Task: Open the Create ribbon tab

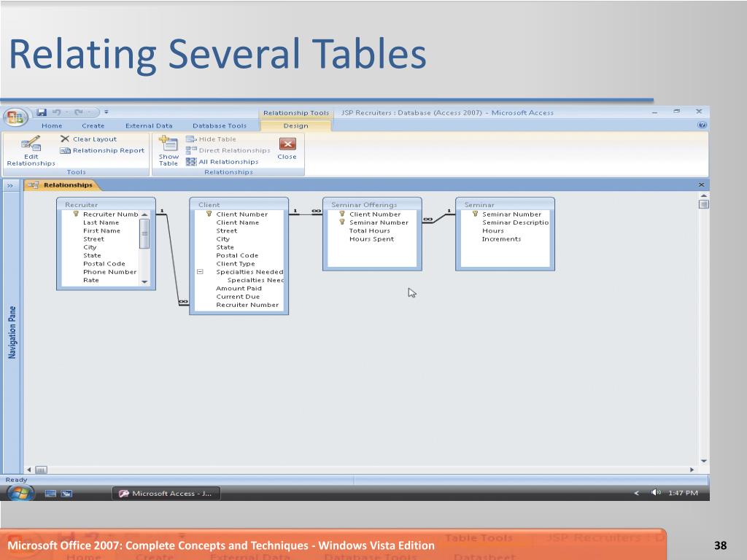Action: pos(93,125)
